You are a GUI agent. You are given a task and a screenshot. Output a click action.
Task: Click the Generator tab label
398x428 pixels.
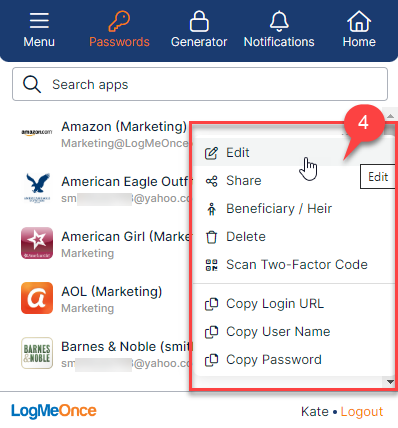point(199,42)
